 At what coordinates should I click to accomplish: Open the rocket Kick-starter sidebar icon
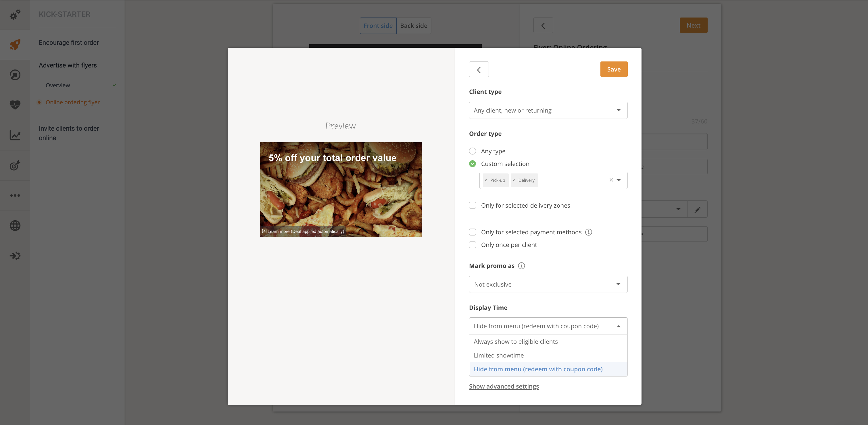pos(15,45)
